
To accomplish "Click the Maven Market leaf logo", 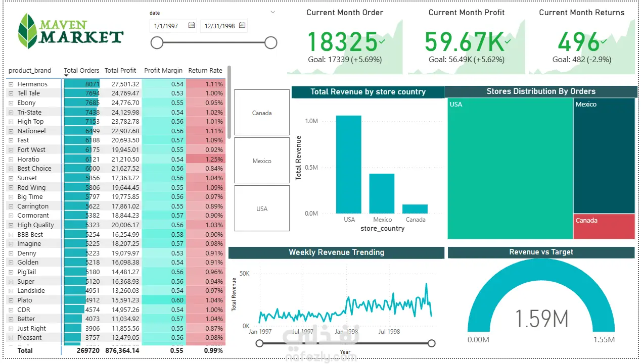I will 26,30.
